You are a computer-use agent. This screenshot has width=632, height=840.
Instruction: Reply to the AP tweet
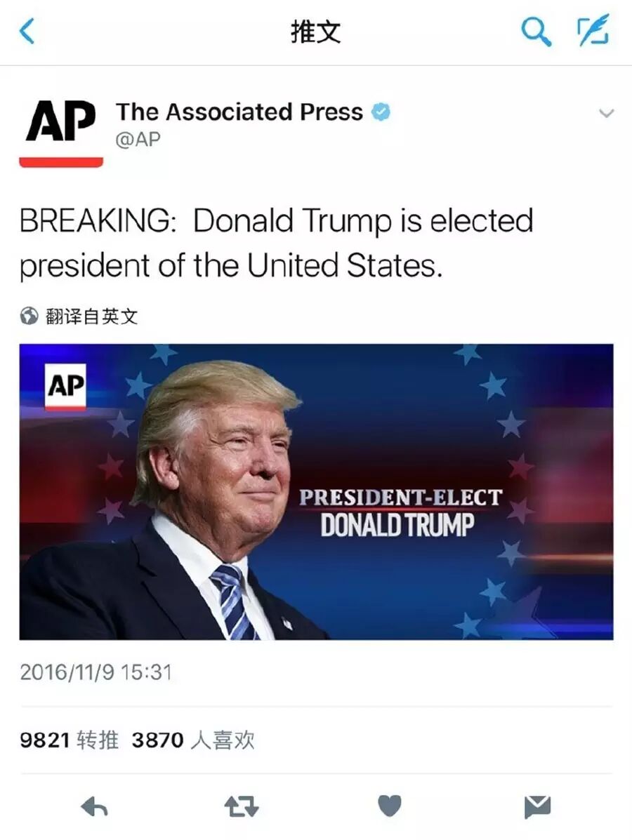pos(94,806)
